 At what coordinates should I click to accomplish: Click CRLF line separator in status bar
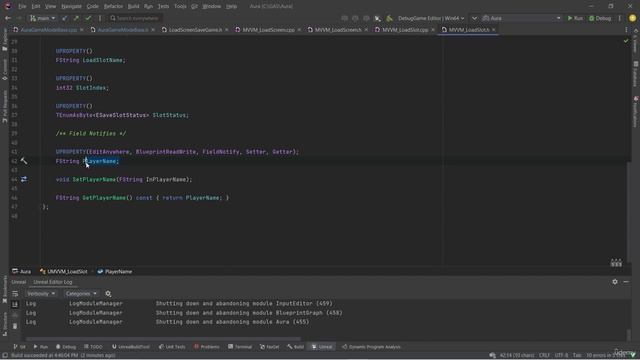pos(544,355)
